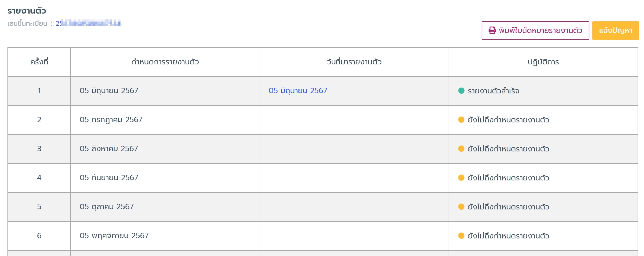
Task: Select the ครั้งที่ column header
Action: [39, 62]
